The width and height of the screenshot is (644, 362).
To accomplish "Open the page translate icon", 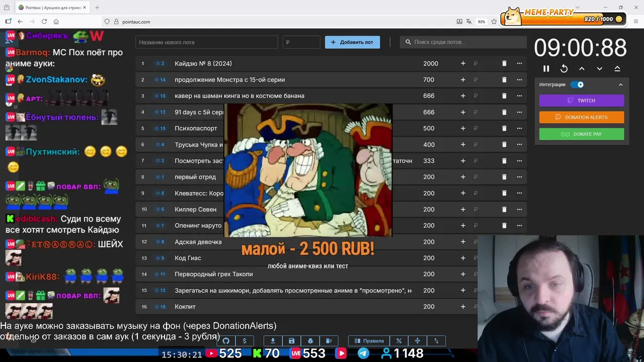I will [x=469, y=22].
